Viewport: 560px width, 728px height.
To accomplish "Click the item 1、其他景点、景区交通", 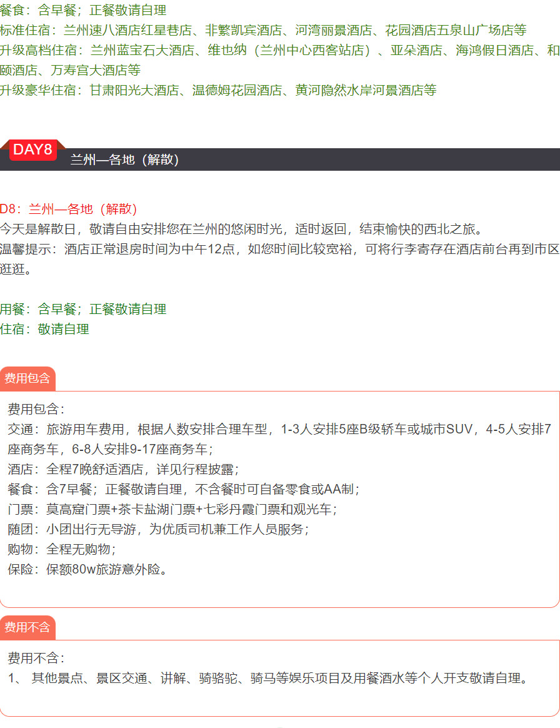I will coord(268,679).
